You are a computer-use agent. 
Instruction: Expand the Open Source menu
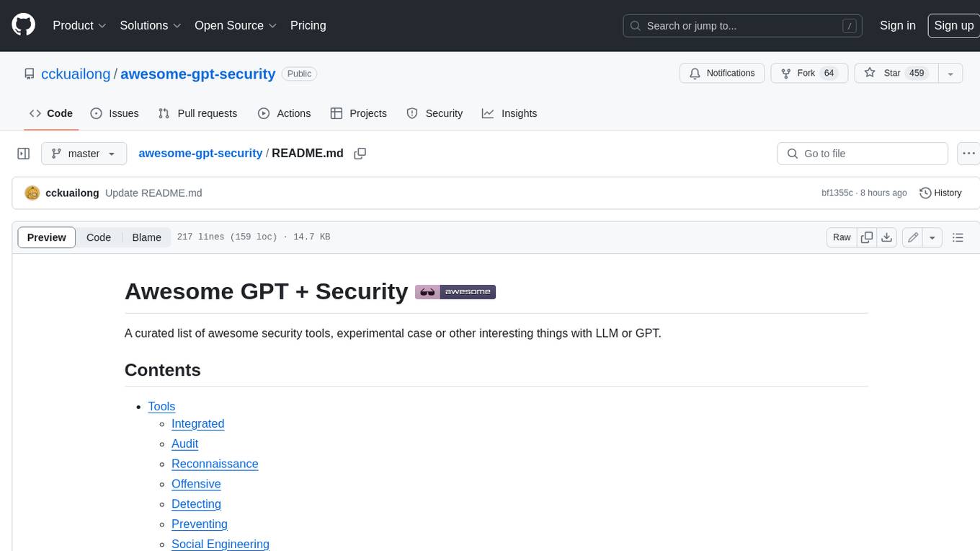(x=236, y=25)
